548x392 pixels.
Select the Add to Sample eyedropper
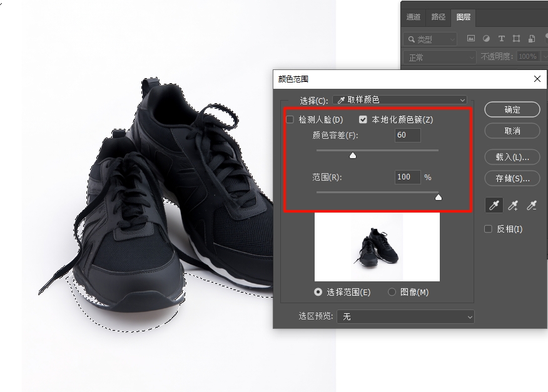513,206
